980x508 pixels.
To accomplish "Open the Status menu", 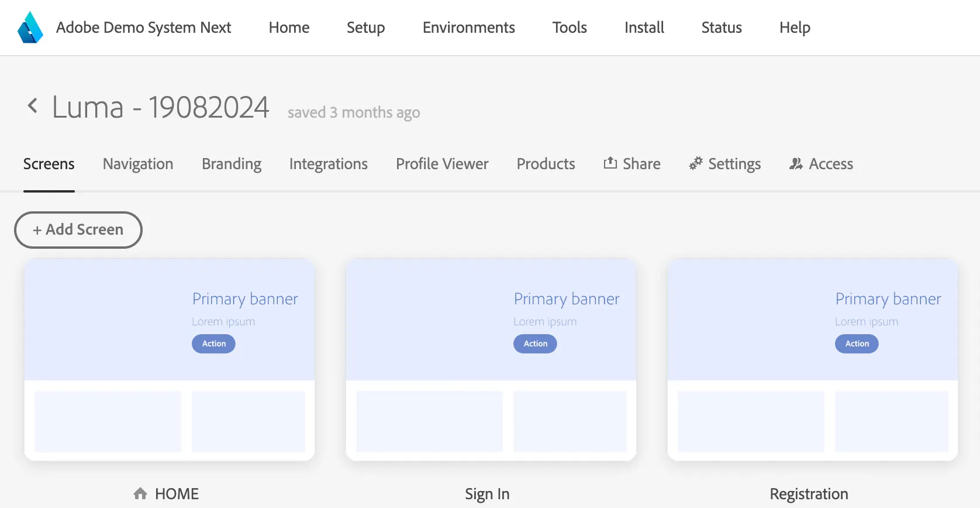I will tap(722, 28).
